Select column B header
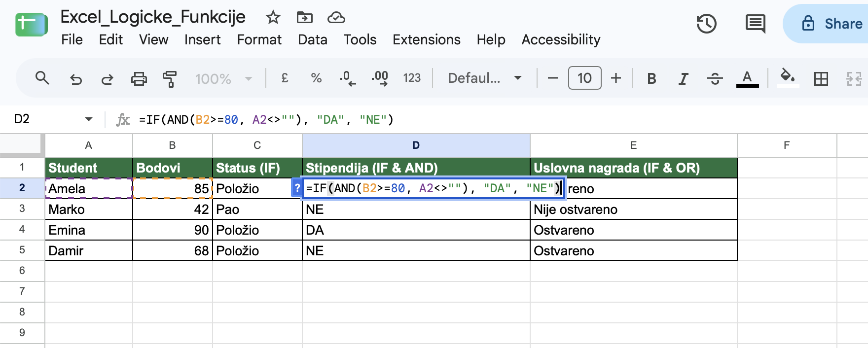Viewport: 868px width, 348px height. pyautogui.click(x=172, y=145)
